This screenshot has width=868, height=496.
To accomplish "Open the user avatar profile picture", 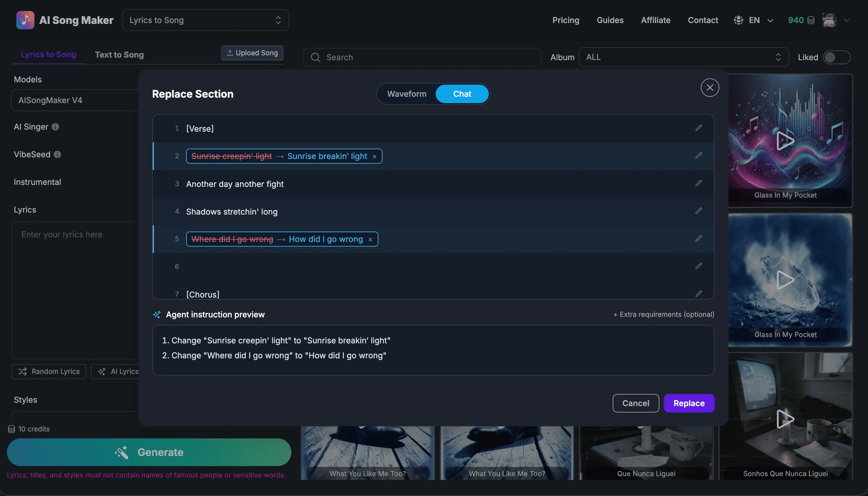I will pos(829,20).
